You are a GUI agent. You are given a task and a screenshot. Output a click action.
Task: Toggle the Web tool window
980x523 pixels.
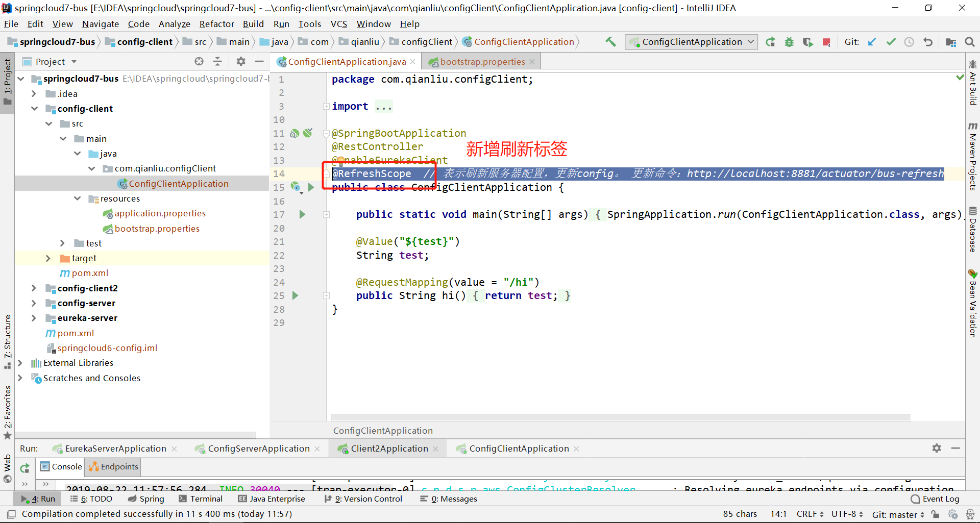(x=7, y=468)
